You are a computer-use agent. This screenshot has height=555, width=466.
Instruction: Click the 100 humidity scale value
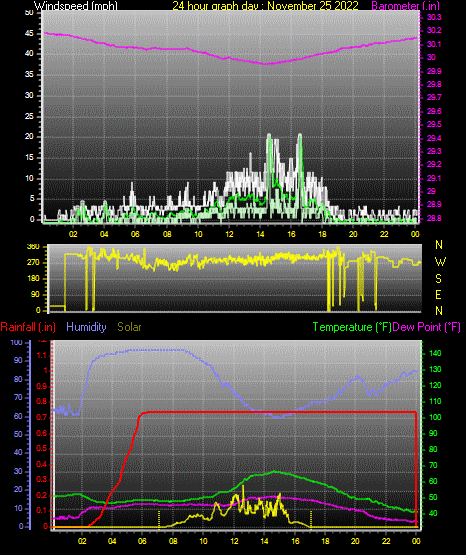(x=16, y=342)
